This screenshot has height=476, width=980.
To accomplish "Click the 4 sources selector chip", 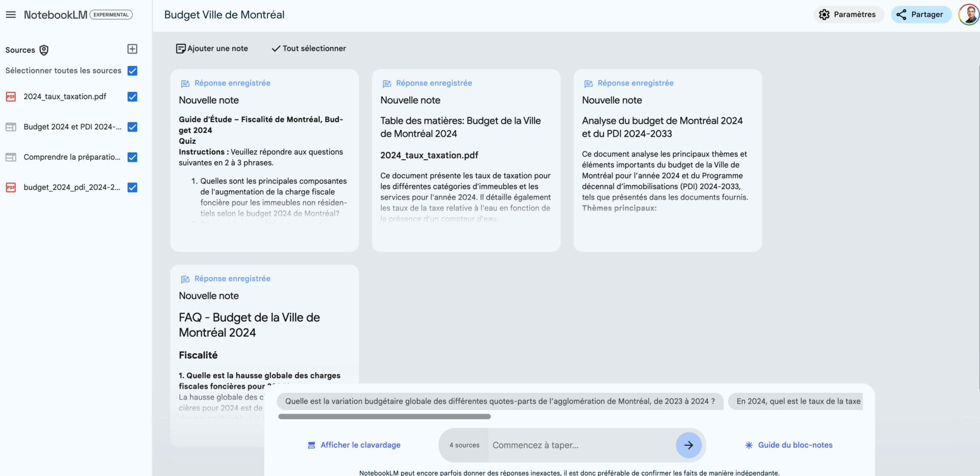I will pyautogui.click(x=464, y=445).
